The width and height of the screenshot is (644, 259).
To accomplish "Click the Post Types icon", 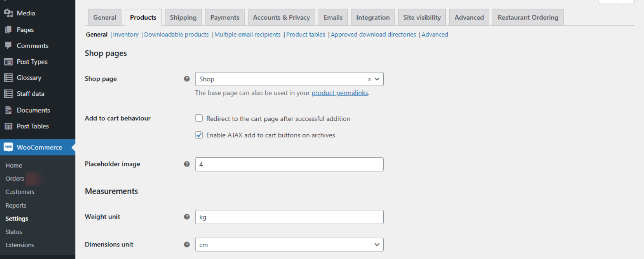I will click(9, 62).
